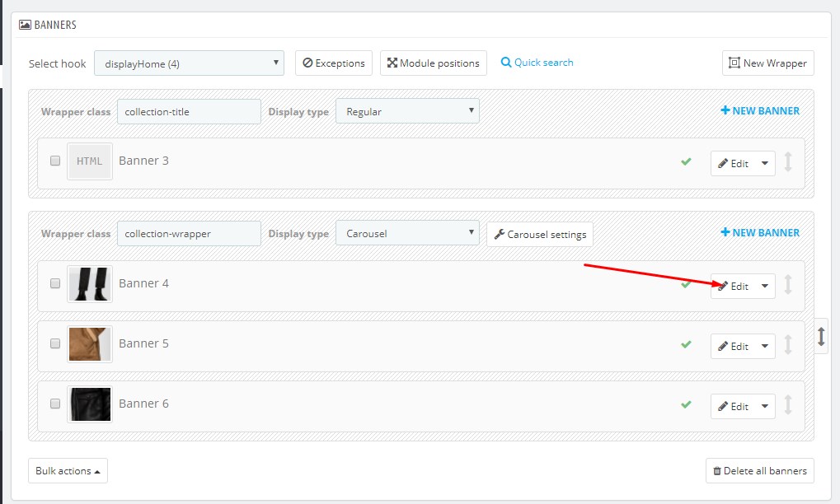Click the Banner 5 brown jacket thumbnail
840x504 pixels.
click(90, 344)
